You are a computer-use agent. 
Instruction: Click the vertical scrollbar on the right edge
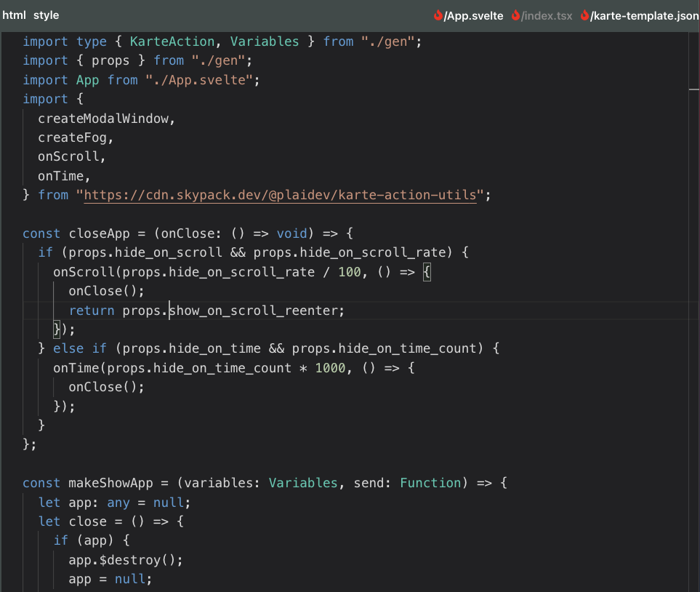(x=694, y=291)
